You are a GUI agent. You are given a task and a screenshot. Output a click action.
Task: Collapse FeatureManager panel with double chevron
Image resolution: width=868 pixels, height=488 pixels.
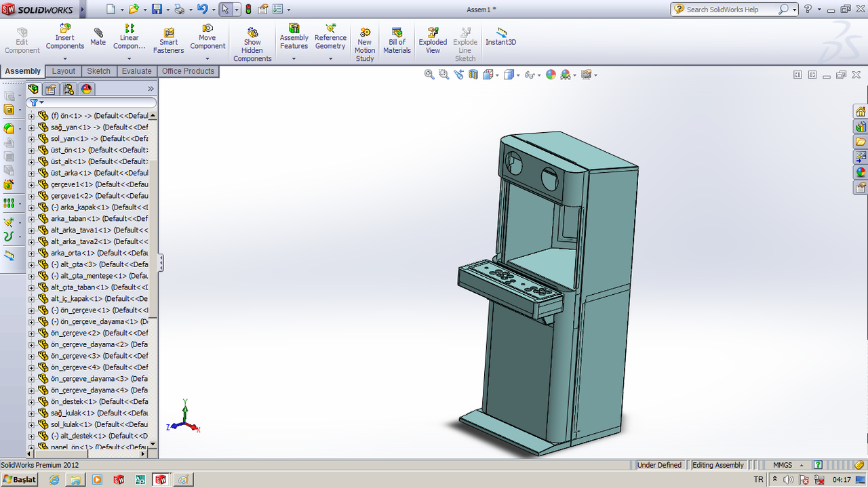click(151, 89)
